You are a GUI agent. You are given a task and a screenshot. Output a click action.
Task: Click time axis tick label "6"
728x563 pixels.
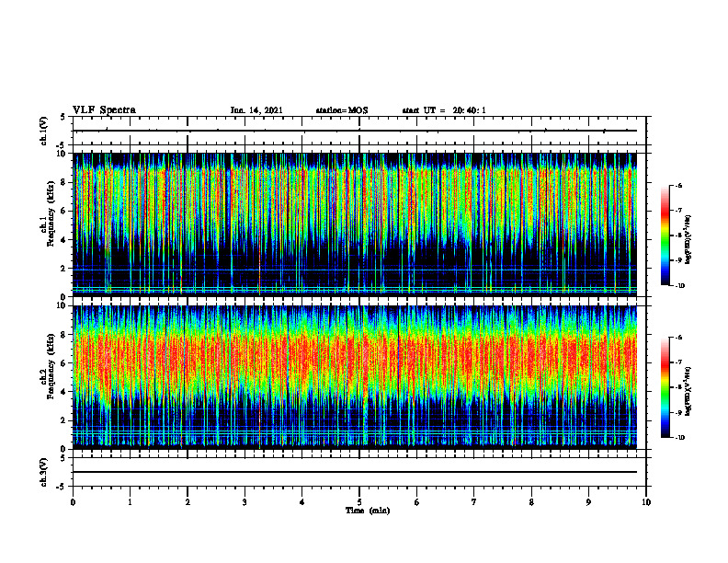(417, 502)
